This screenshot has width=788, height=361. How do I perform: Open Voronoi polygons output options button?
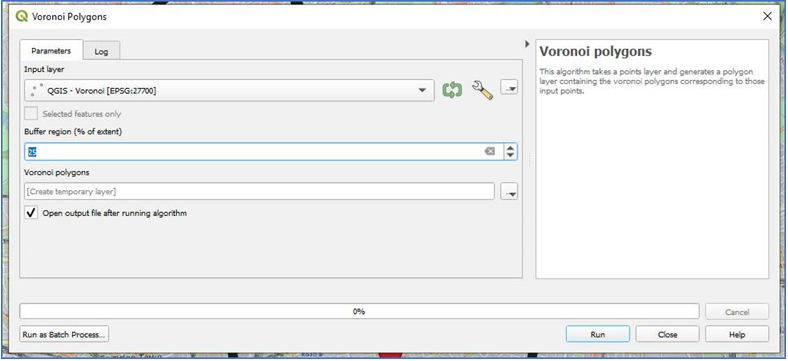[x=509, y=192]
